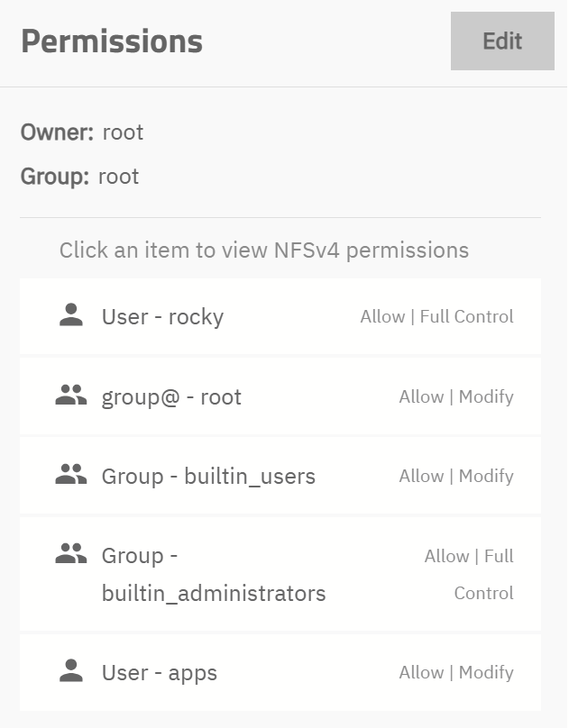Click the Group value root below Owner
Image resolution: width=569 pixels, height=728 pixels.
118,176
